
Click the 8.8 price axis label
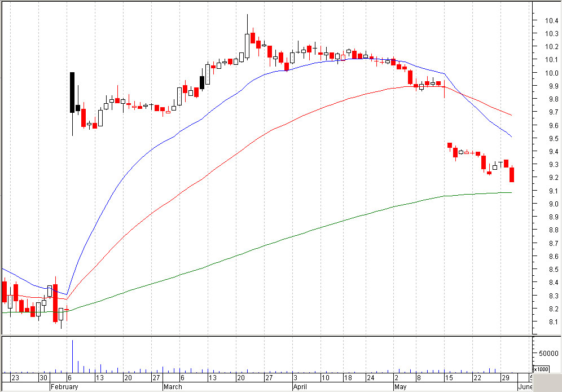point(554,230)
